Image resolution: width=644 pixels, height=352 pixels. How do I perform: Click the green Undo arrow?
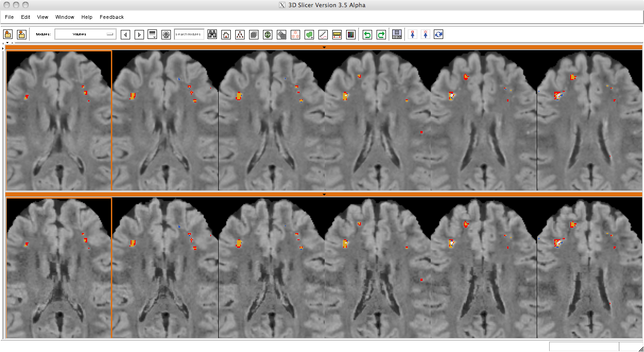point(367,34)
